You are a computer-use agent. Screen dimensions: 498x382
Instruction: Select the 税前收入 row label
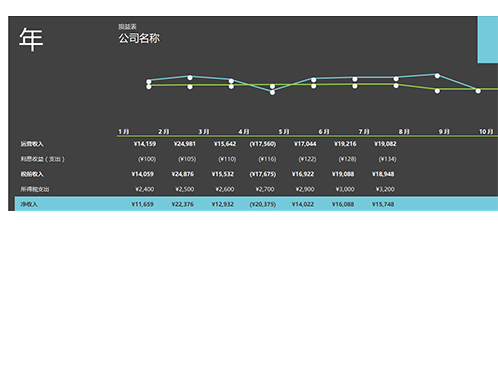pyautogui.click(x=32, y=174)
